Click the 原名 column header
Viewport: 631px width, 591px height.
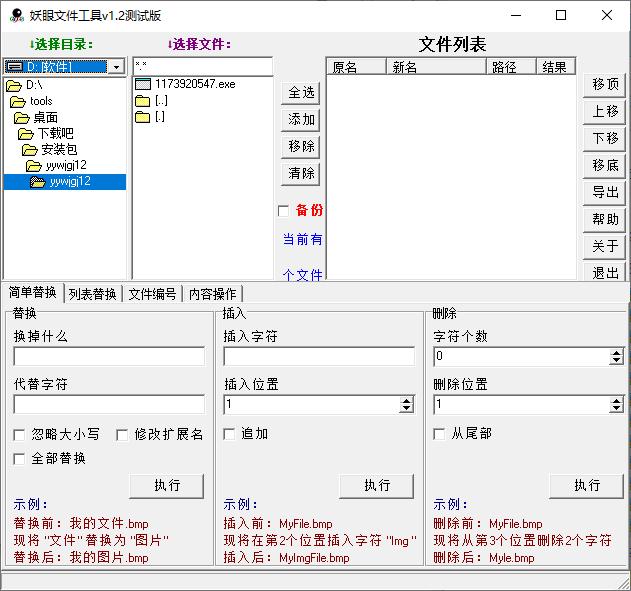point(357,67)
